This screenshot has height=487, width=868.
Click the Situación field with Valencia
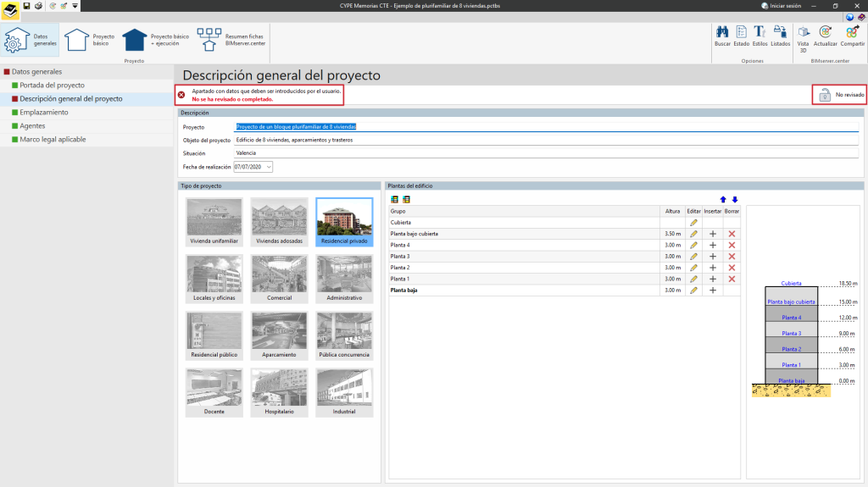[547, 153]
